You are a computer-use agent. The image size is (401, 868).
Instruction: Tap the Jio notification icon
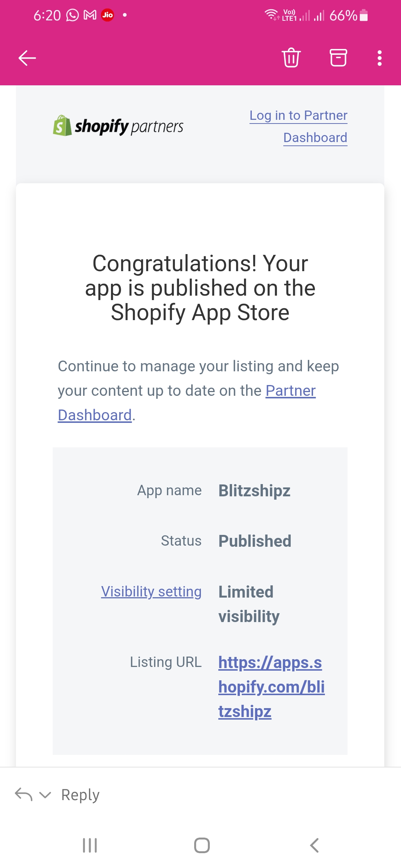pos(108,15)
